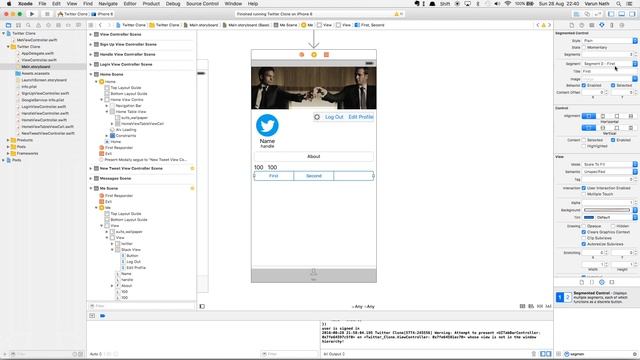The image size is (640, 360).
Task: Run the project with the Play button
Action: [x=32, y=14]
